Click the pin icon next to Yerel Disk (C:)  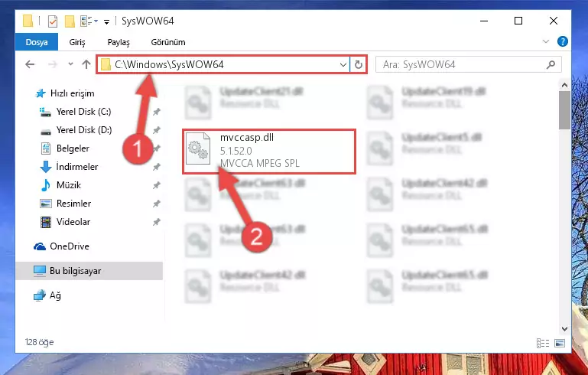tap(157, 112)
